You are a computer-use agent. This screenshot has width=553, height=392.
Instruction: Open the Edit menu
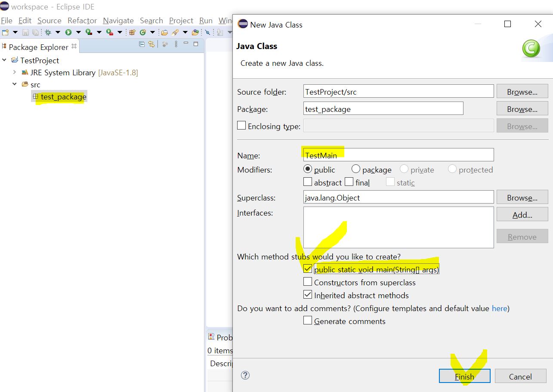(25, 21)
